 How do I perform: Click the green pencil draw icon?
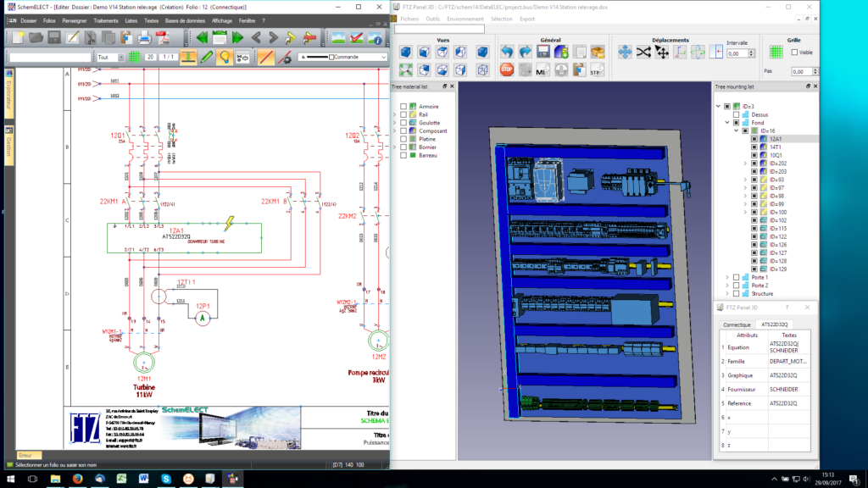(207, 57)
